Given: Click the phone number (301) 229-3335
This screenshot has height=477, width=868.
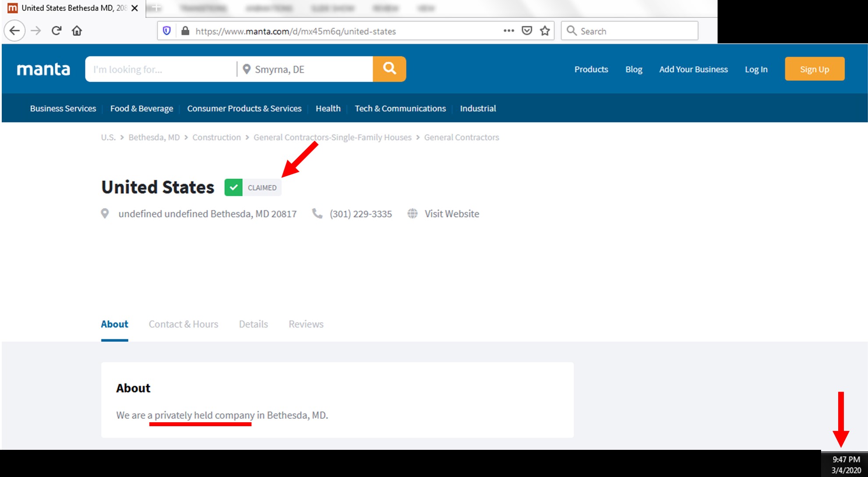Looking at the screenshot, I should point(361,214).
